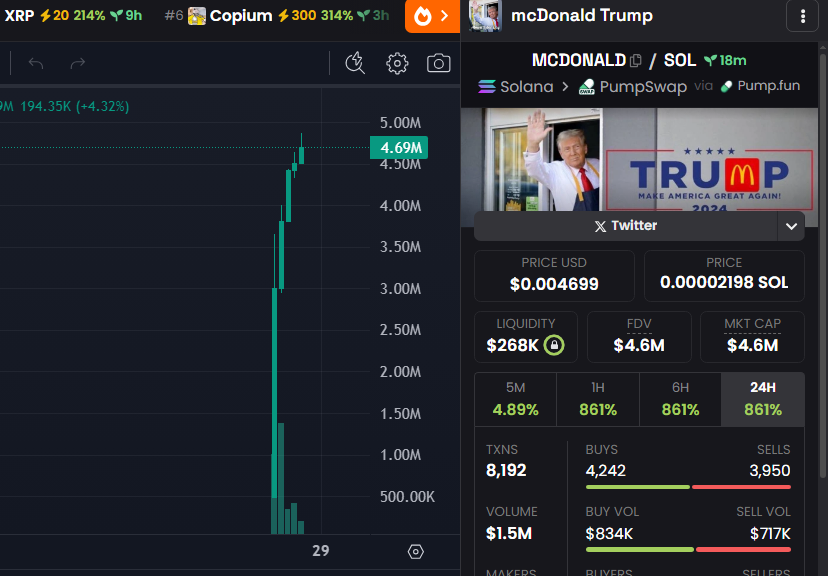Click the BUYS count 4,242
828x576 pixels.
pos(606,470)
